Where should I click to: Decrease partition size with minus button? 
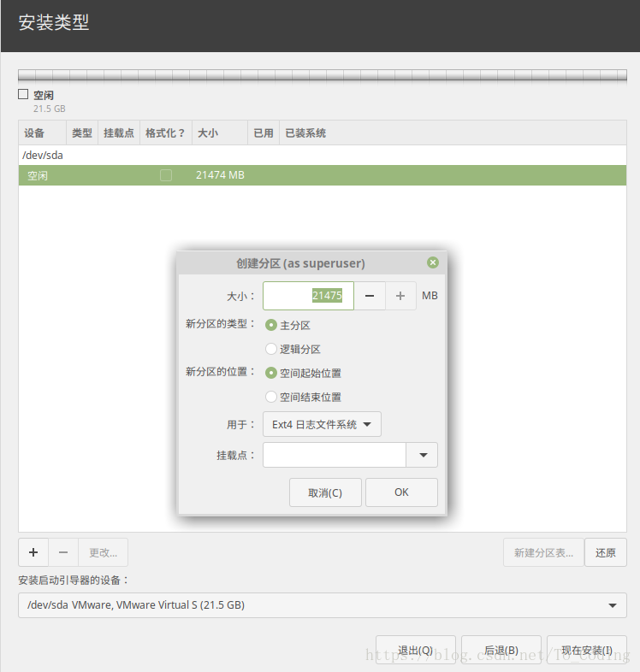pyautogui.click(x=370, y=296)
